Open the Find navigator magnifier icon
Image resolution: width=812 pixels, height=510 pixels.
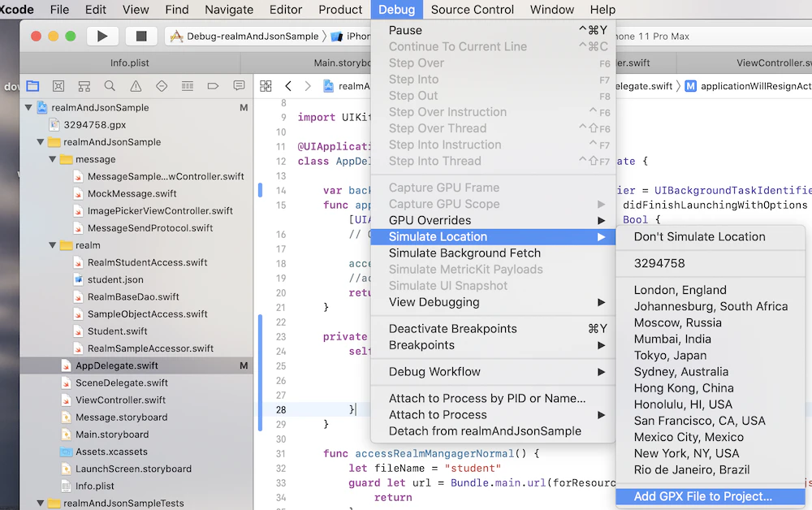point(110,86)
